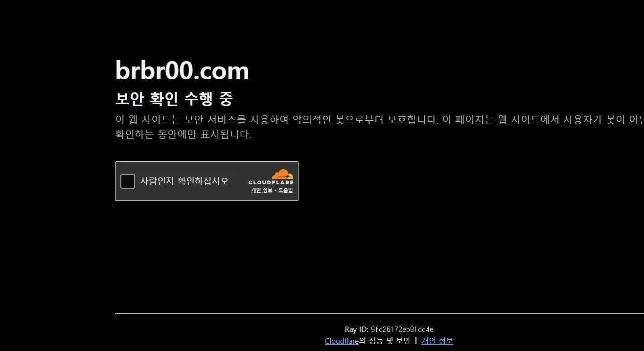Open the 도움말 link in widget

(286, 190)
